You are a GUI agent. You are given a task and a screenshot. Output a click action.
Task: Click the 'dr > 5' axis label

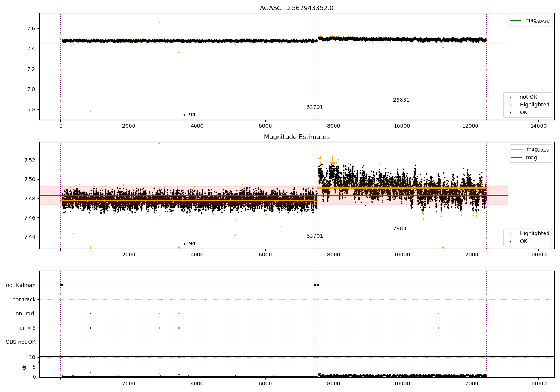click(28, 328)
